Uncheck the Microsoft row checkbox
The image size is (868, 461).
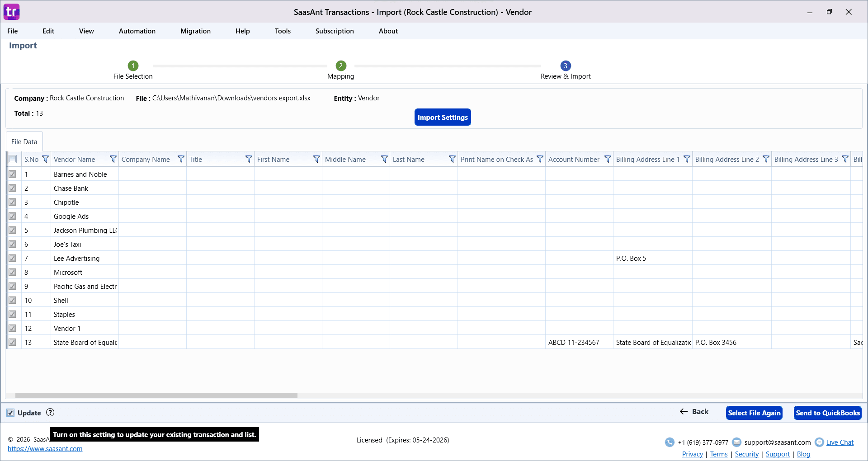[x=12, y=272]
